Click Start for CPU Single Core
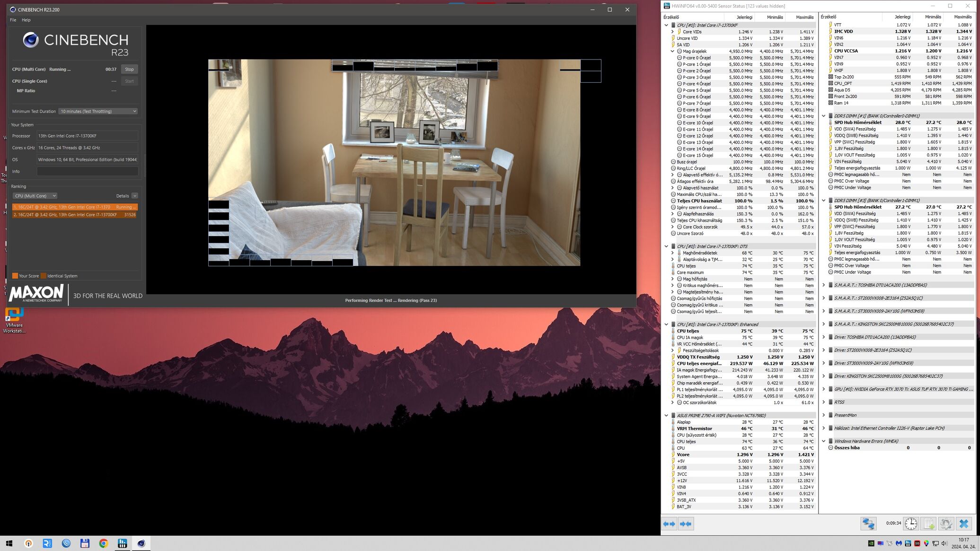The width and height of the screenshot is (980, 551). pyautogui.click(x=129, y=81)
